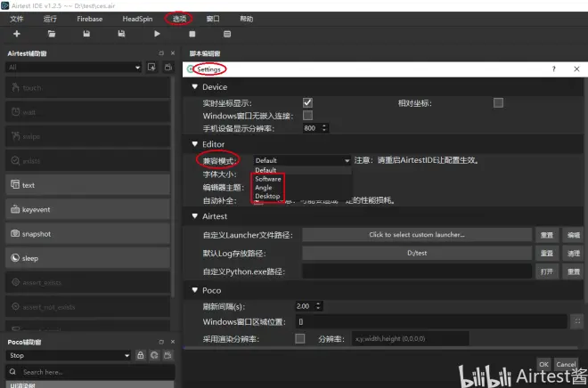Enable the 相对坐标 checkbox
Image resolution: width=588 pixels, height=388 pixels.
click(498, 102)
